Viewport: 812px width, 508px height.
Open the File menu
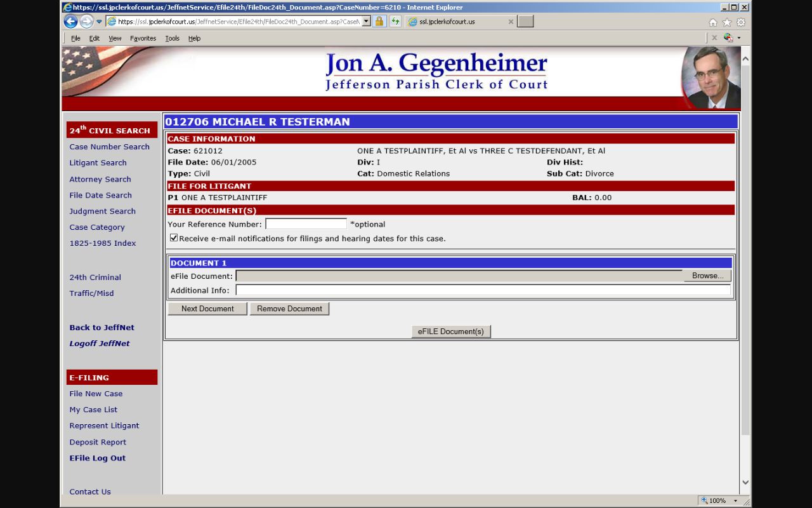(75, 38)
